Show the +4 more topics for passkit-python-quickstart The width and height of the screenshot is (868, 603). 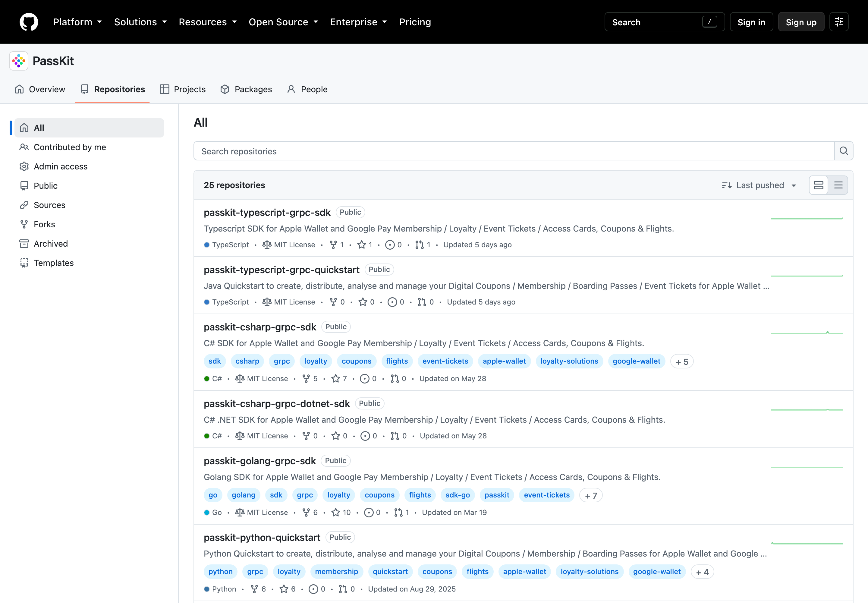pyautogui.click(x=702, y=572)
